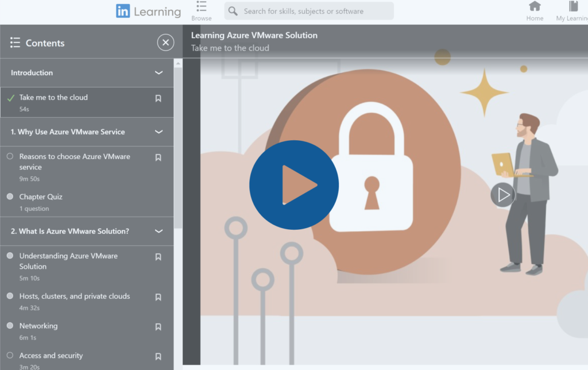The width and height of the screenshot is (588, 370).
Task: Click the LinkedIn Learning logo
Action: (x=149, y=11)
